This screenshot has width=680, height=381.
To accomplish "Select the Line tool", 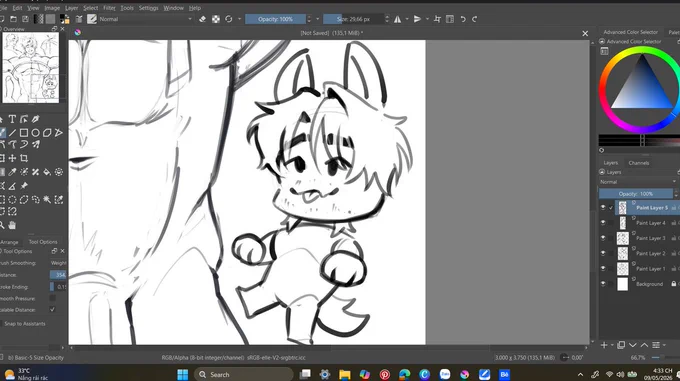I will [x=12, y=133].
